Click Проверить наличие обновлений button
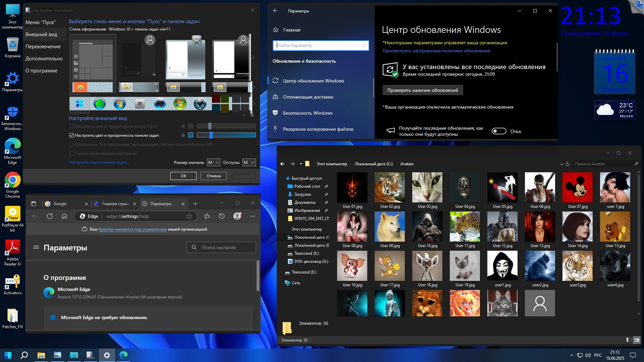Screen dimensions: 644x362 coord(422,90)
